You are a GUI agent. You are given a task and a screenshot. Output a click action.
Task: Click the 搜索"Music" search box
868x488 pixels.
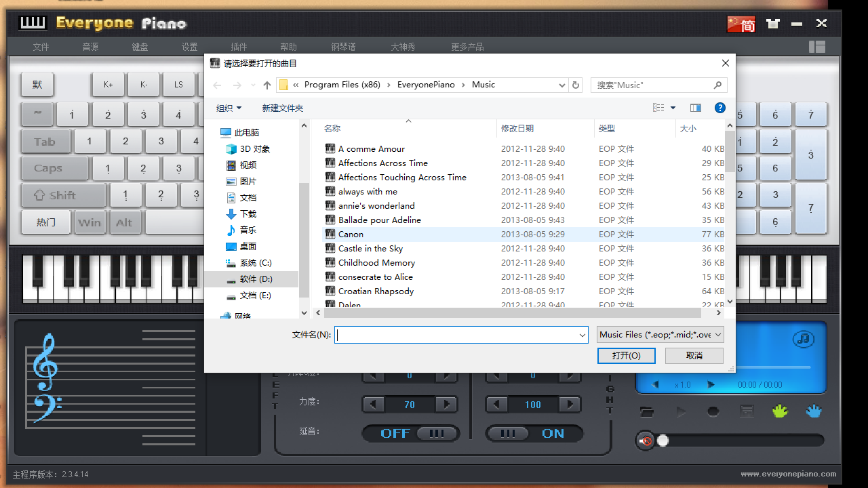659,85
